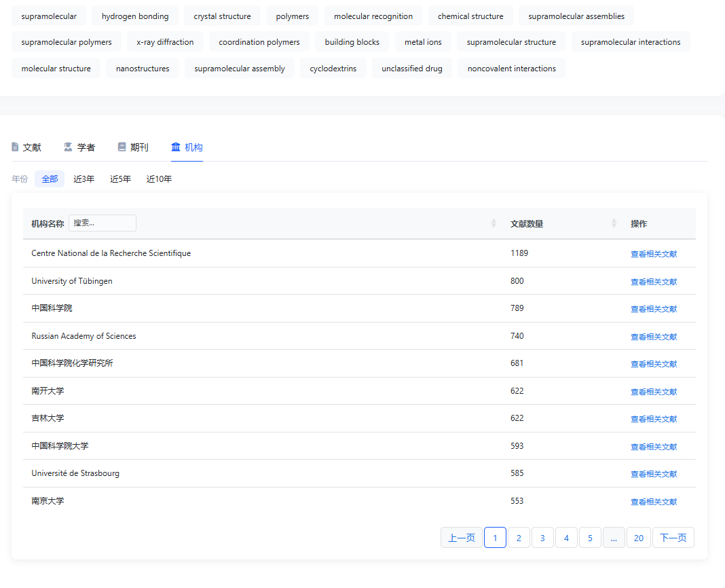Click the 期刊 journal tab icon

tap(122, 147)
